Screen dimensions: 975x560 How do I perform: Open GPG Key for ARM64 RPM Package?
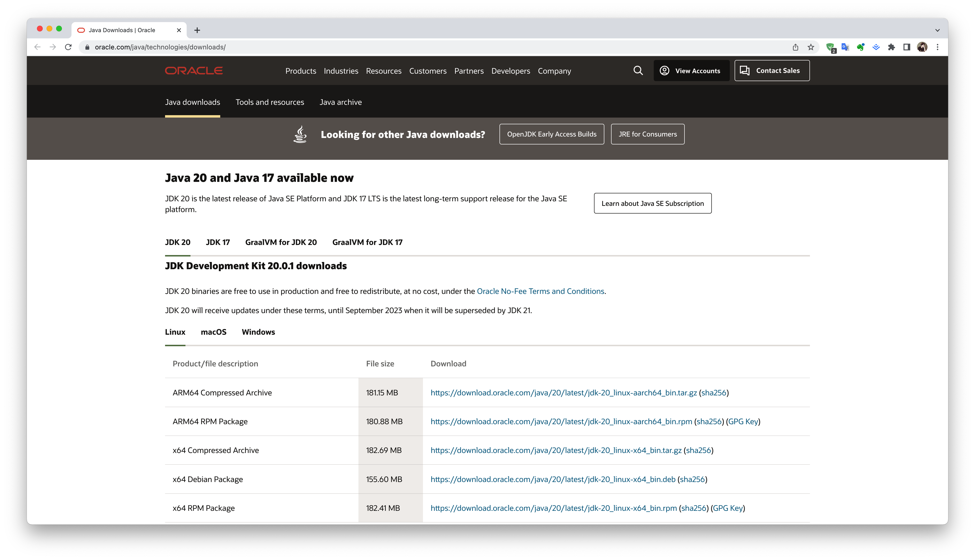(x=743, y=421)
